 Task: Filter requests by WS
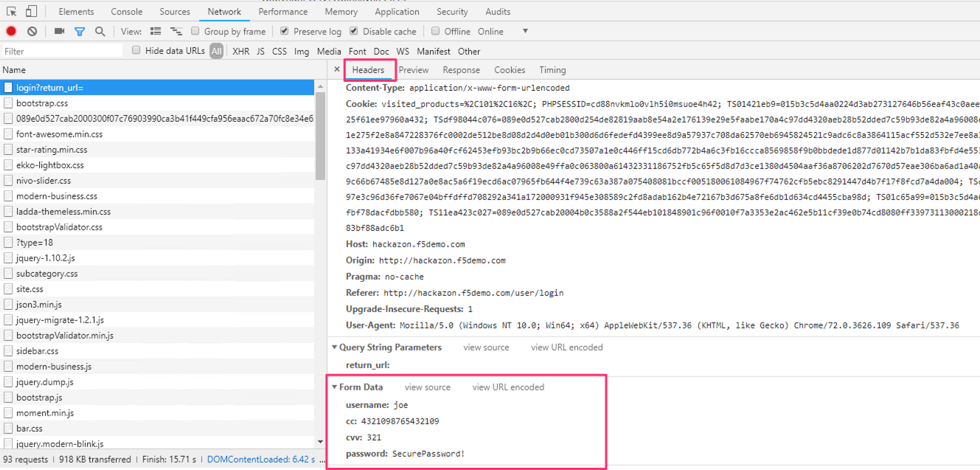[x=403, y=51]
